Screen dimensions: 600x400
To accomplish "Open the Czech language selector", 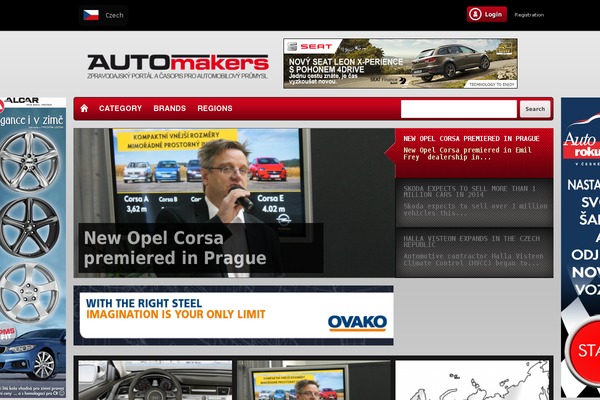I will tap(103, 15).
